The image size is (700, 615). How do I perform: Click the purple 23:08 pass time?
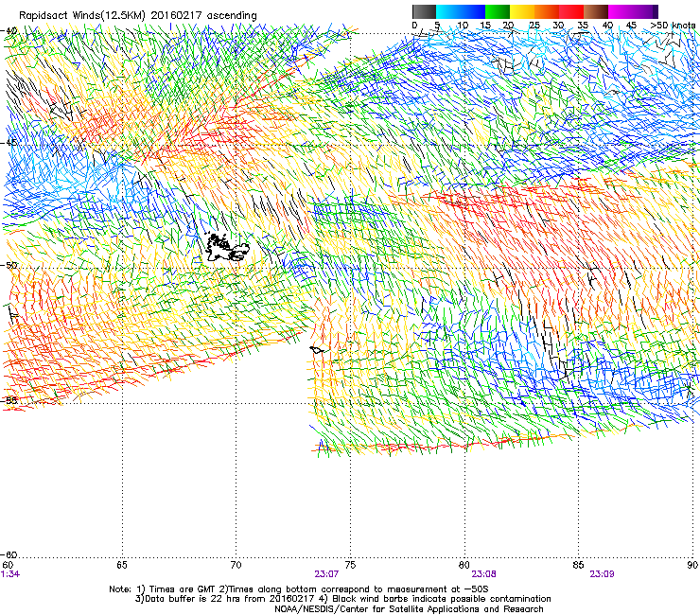(484, 574)
